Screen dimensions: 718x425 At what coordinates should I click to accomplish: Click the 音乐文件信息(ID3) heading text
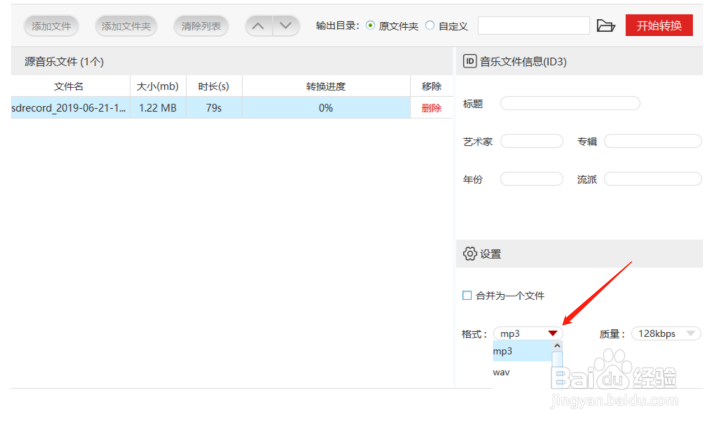coord(523,61)
